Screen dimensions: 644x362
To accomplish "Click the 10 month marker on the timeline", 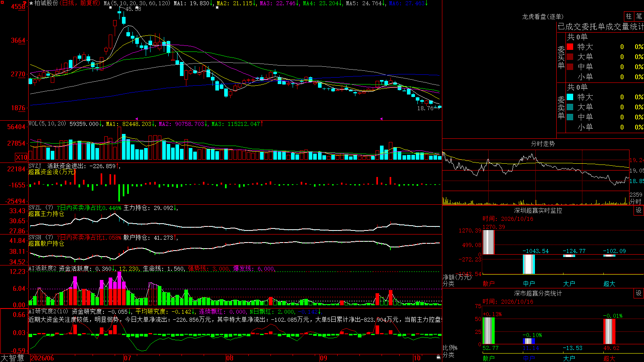I will click(417, 358).
